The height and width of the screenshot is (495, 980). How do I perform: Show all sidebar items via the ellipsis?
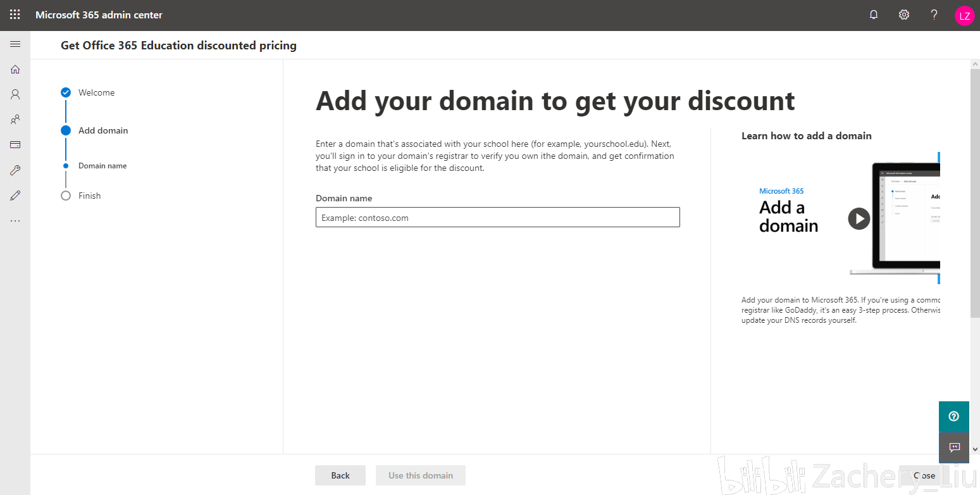point(15,221)
